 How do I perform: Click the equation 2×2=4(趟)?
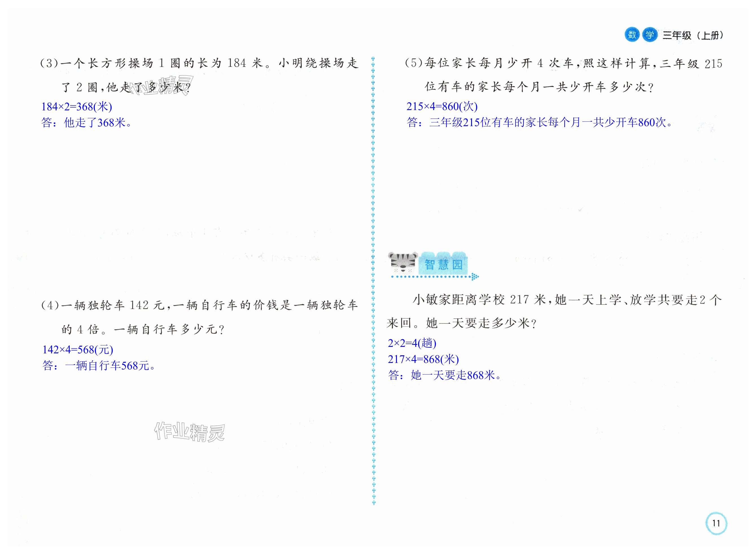[412, 343]
